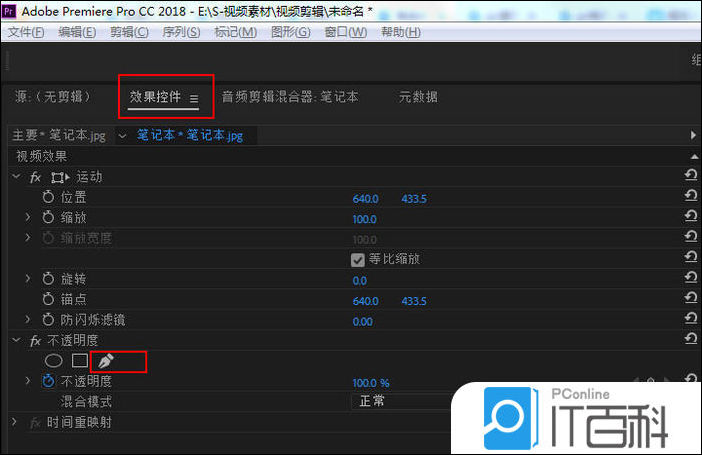Switch to 音频剪辑混合器: 笔记本 tab
Screen dimensions: 702x455
(x=290, y=97)
